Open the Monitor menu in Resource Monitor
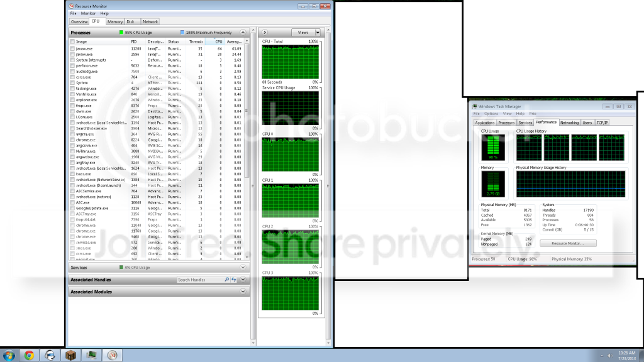The height and width of the screenshot is (362, 644). tap(88, 13)
